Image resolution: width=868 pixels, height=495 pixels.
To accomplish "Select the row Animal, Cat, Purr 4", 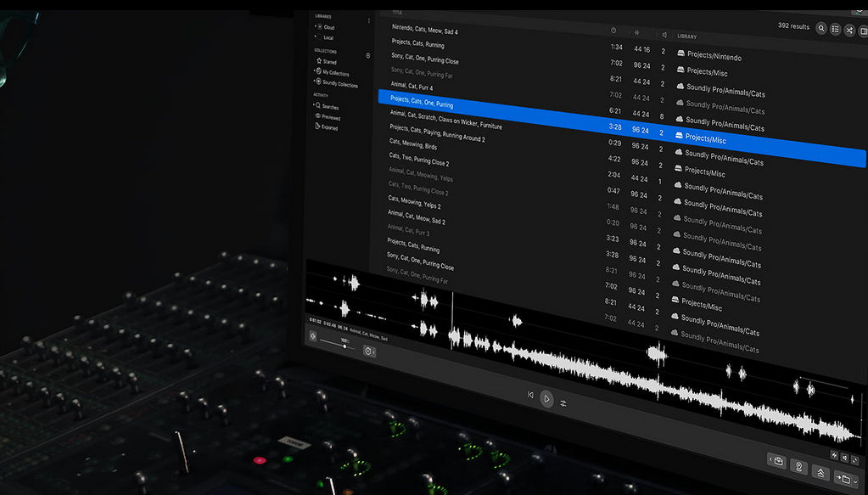I will coord(412,86).
